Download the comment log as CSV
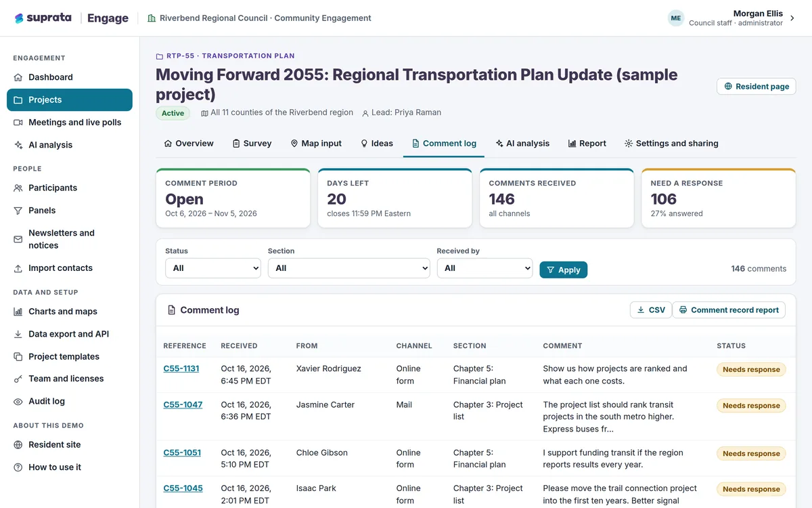812x508 pixels. pyautogui.click(x=651, y=310)
